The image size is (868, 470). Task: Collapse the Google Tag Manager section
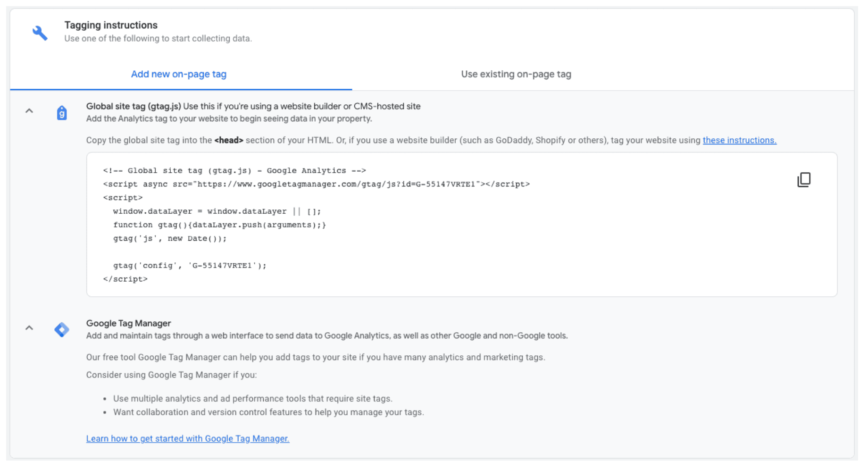coord(29,328)
